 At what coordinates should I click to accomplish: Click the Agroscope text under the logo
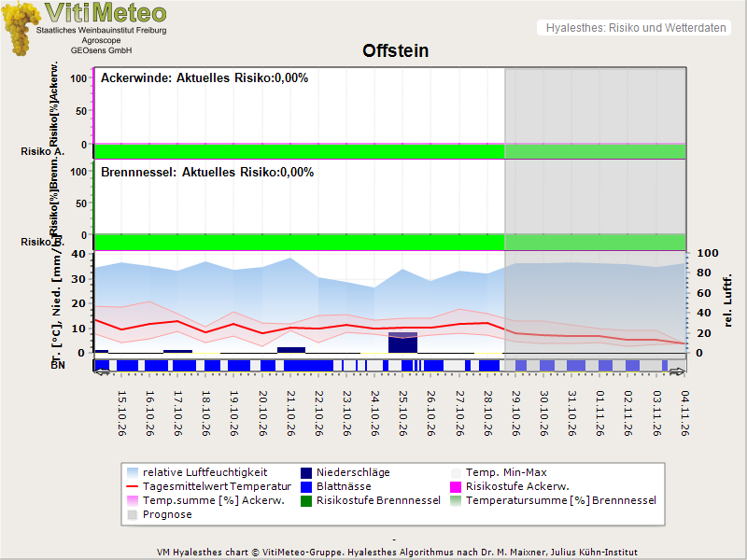102,40
